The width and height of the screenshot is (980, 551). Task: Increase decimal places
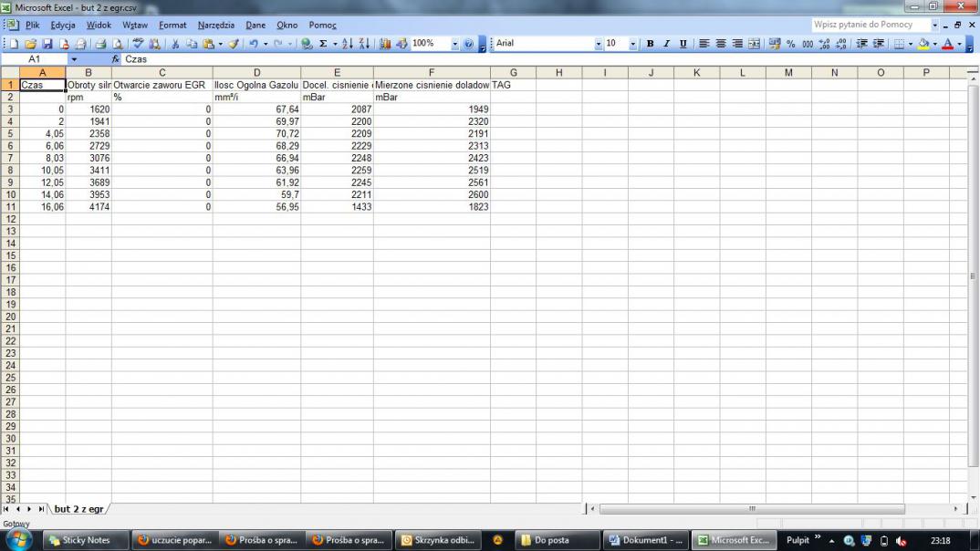(x=824, y=44)
